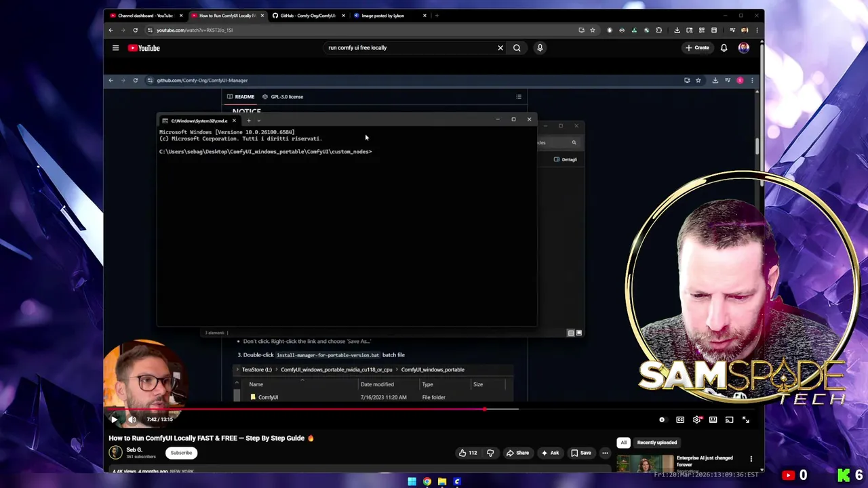Click the Share button

(x=517, y=453)
